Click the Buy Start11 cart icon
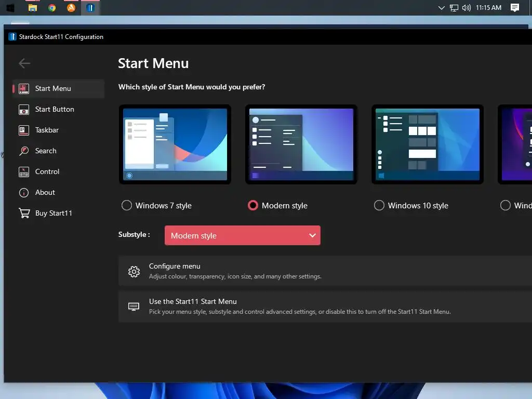Image resolution: width=532 pixels, height=399 pixels. pyautogui.click(x=24, y=214)
